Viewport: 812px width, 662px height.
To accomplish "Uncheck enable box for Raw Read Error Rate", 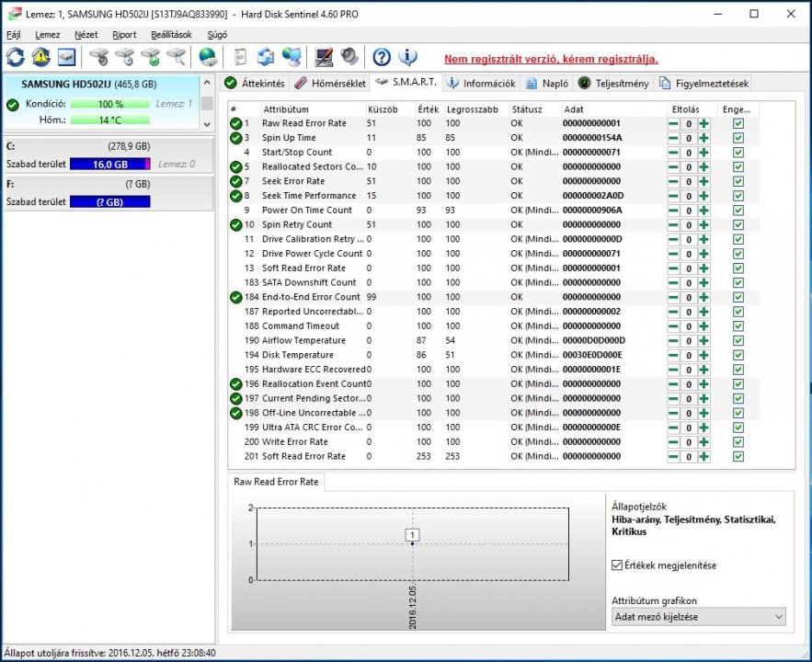I will click(738, 123).
